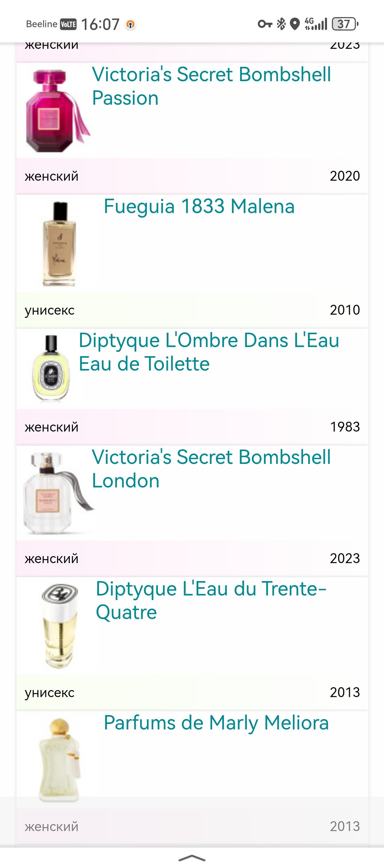
Task: Tap the battery level indicator
Action: 345,24
